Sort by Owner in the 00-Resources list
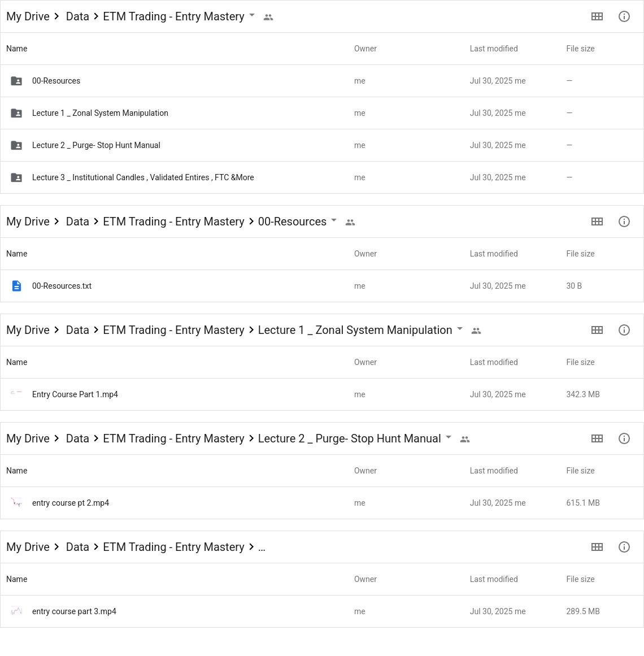Viewport: 644px width, 656px height. (x=365, y=254)
